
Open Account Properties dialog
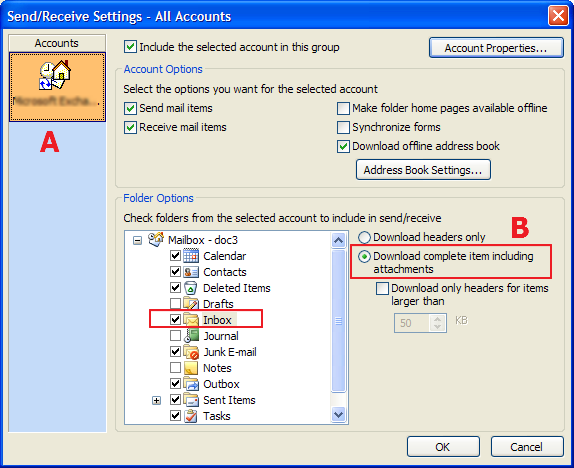click(496, 48)
